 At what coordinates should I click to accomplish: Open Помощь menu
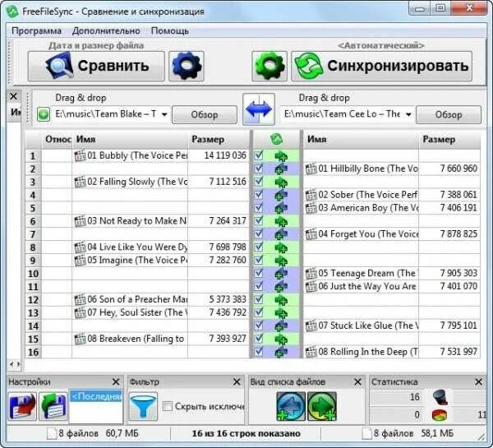(170, 31)
